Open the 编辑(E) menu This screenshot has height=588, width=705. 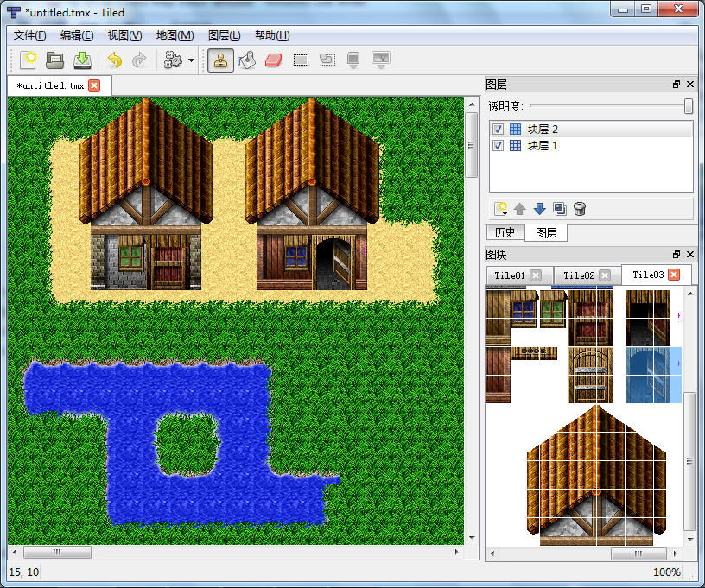[77, 35]
